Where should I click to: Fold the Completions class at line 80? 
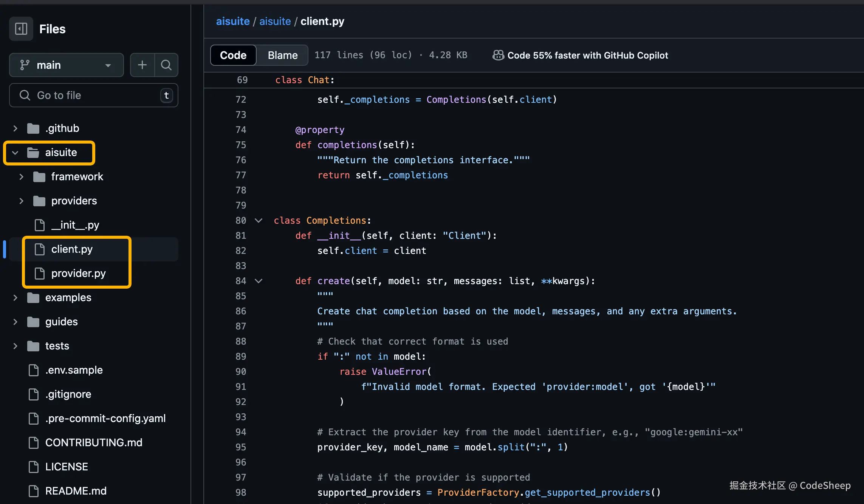[259, 220]
